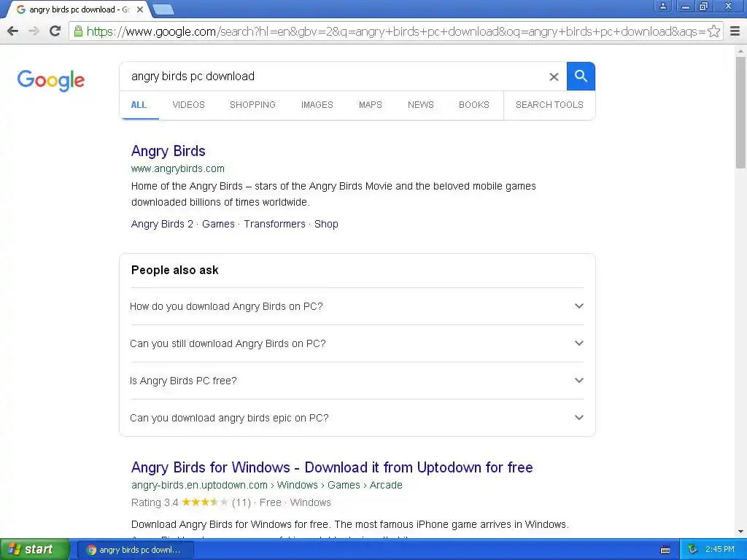The image size is (747, 560).
Task: Click the Home of the Angry Birds snippet
Action: [333, 194]
